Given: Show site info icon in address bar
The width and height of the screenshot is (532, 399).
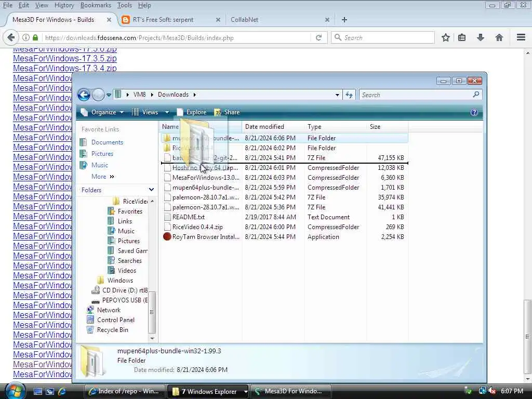Looking at the screenshot, I should click(26, 37).
